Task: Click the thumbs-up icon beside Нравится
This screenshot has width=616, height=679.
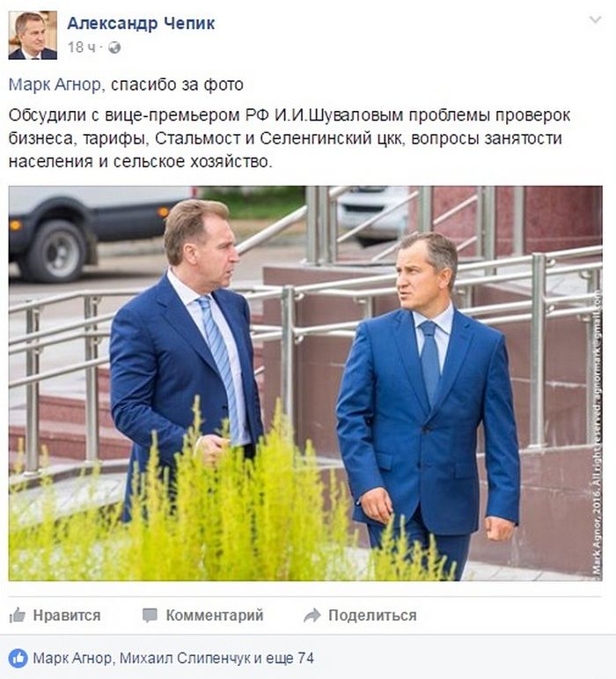Action: coord(18,615)
